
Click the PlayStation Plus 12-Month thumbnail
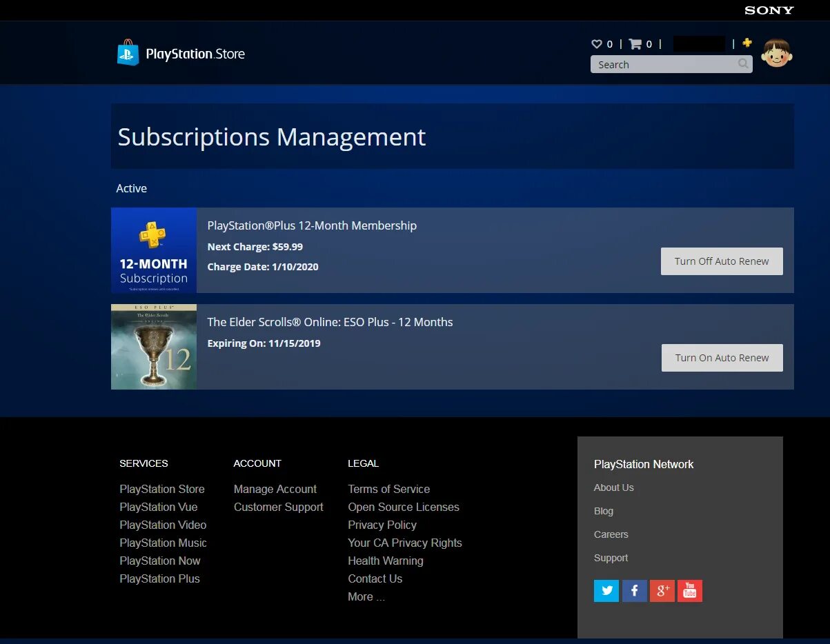(x=154, y=250)
